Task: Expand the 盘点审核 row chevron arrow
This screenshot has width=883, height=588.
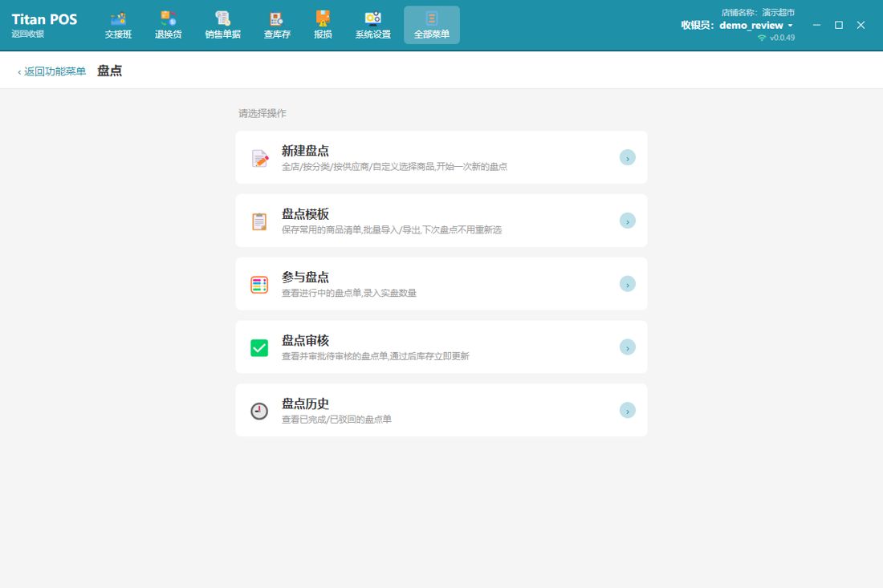Action: pos(628,347)
